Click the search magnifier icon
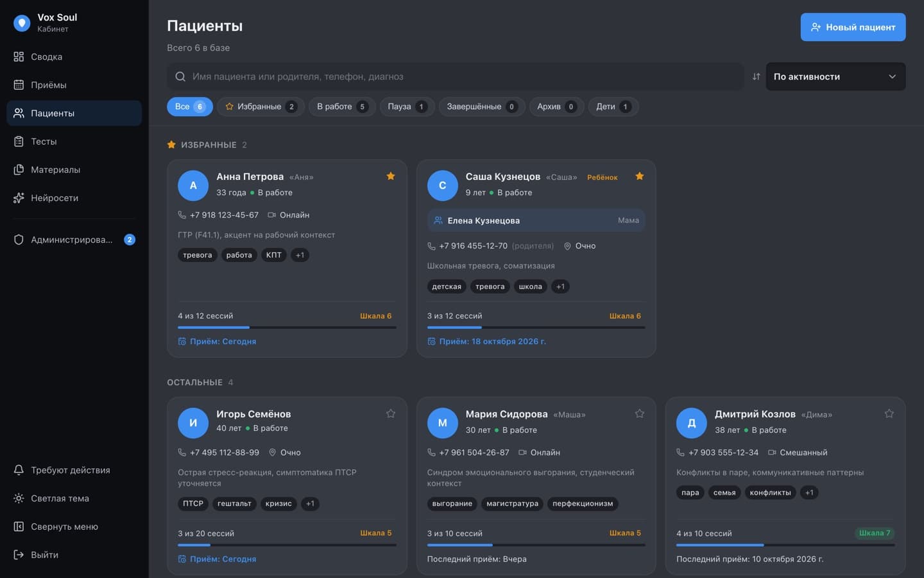 [180, 76]
